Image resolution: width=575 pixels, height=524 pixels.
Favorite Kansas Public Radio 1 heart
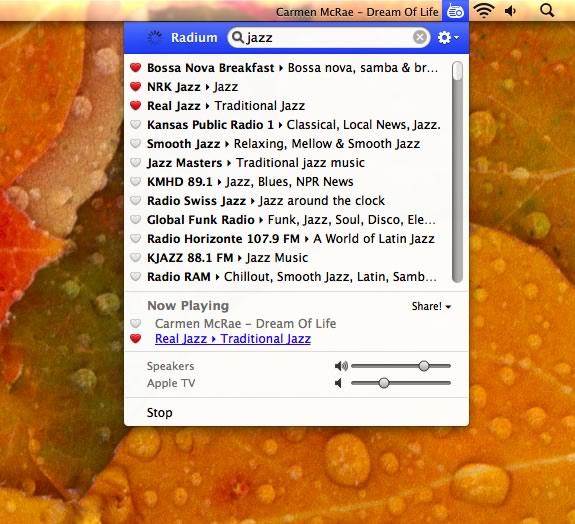pyautogui.click(x=135, y=125)
